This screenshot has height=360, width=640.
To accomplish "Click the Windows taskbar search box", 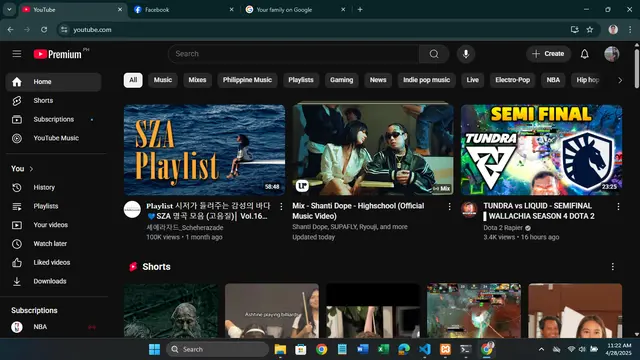I will click(x=218, y=349).
